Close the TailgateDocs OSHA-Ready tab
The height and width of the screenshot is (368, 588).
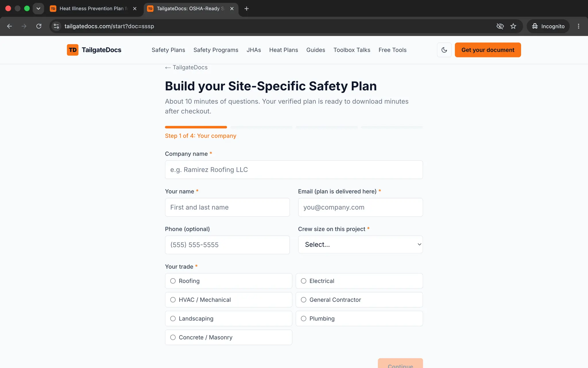tap(232, 9)
